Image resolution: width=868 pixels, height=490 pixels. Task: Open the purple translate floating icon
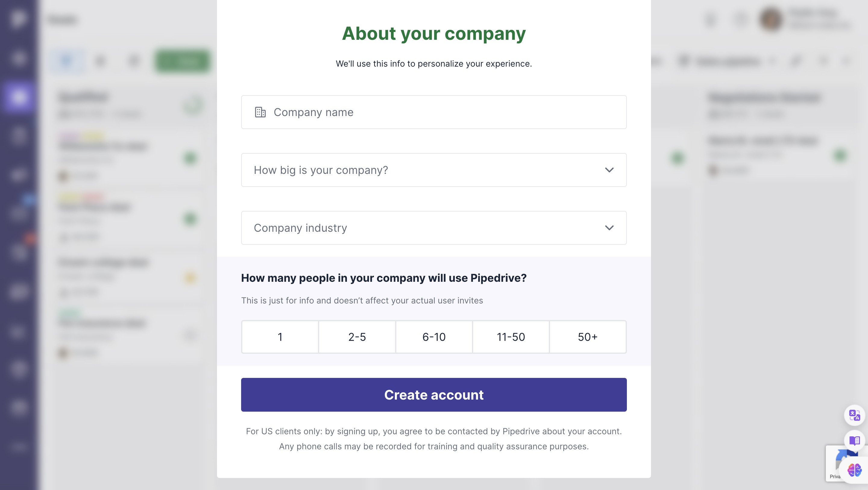point(854,415)
